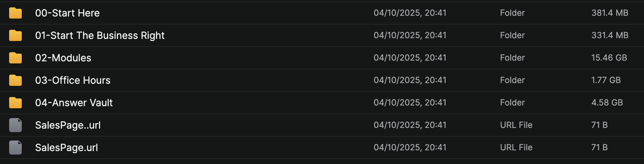Click the Folder type label for 04-Answer Vault
Screen dimensions: 644x164
click(x=512, y=103)
